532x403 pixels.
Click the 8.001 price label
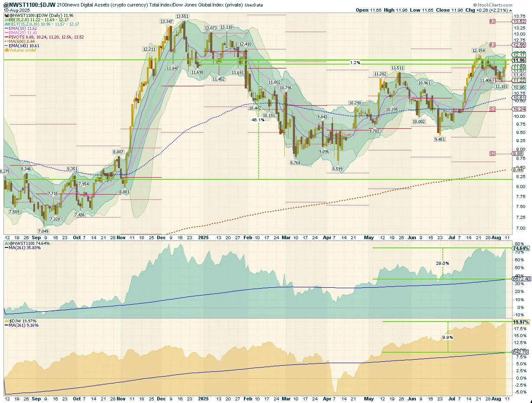[x=124, y=192]
